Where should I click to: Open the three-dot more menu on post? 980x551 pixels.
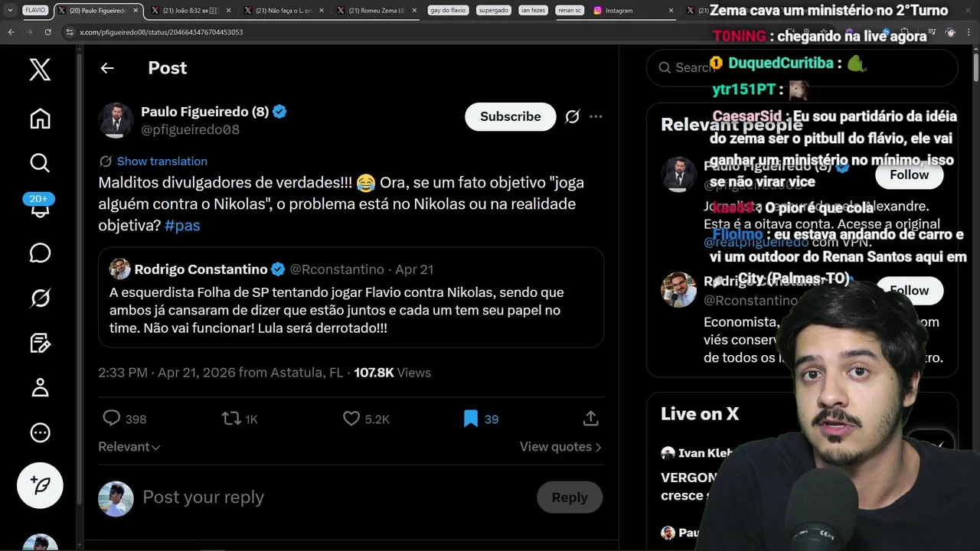(596, 116)
